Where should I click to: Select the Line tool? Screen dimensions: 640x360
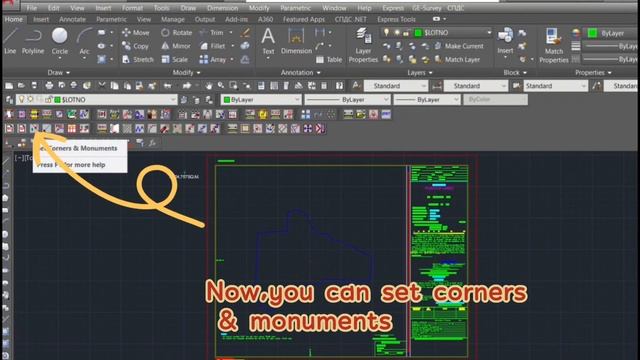(x=10, y=41)
